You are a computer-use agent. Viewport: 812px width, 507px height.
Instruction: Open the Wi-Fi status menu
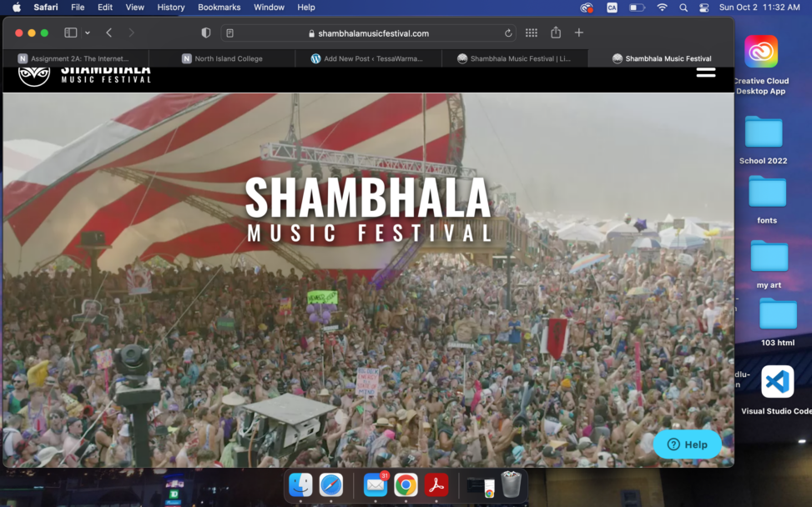click(x=662, y=8)
